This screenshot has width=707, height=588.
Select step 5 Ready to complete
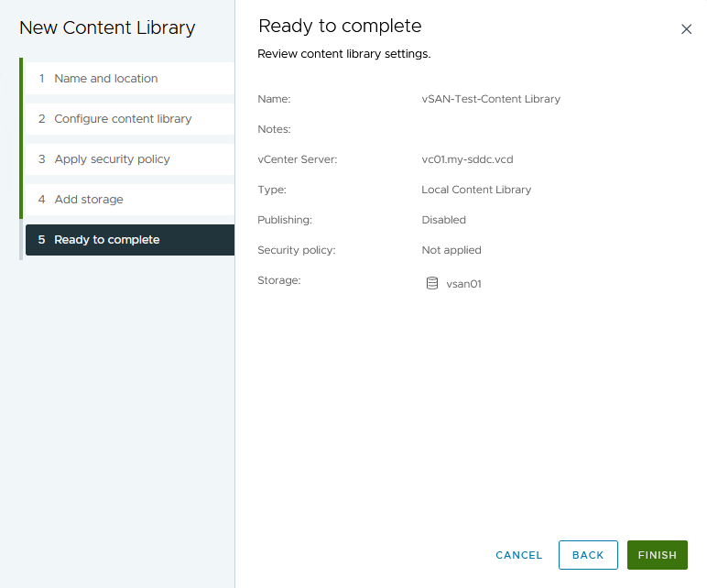106,240
